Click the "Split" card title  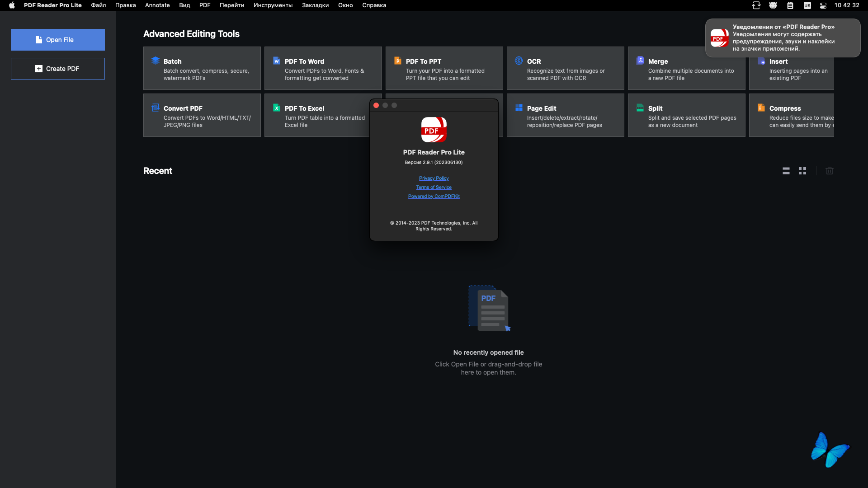coord(656,108)
